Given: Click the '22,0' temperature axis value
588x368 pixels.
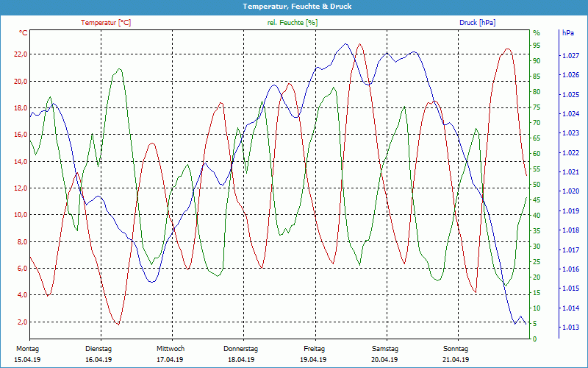Looking at the screenshot, I should [x=21, y=54].
